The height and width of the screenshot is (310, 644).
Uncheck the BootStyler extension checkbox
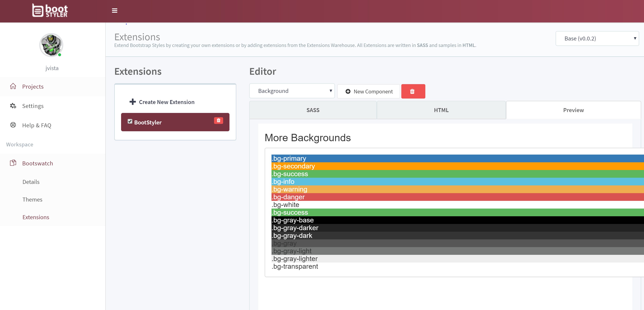(130, 121)
